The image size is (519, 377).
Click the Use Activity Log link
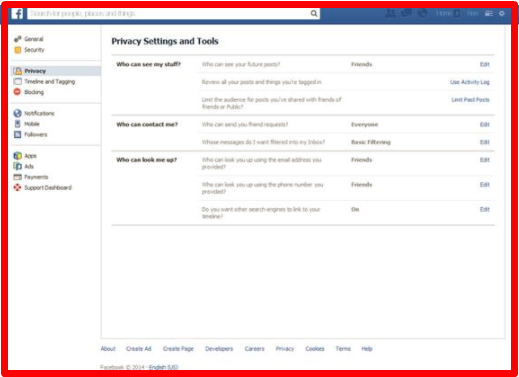pyautogui.click(x=470, y=82)
